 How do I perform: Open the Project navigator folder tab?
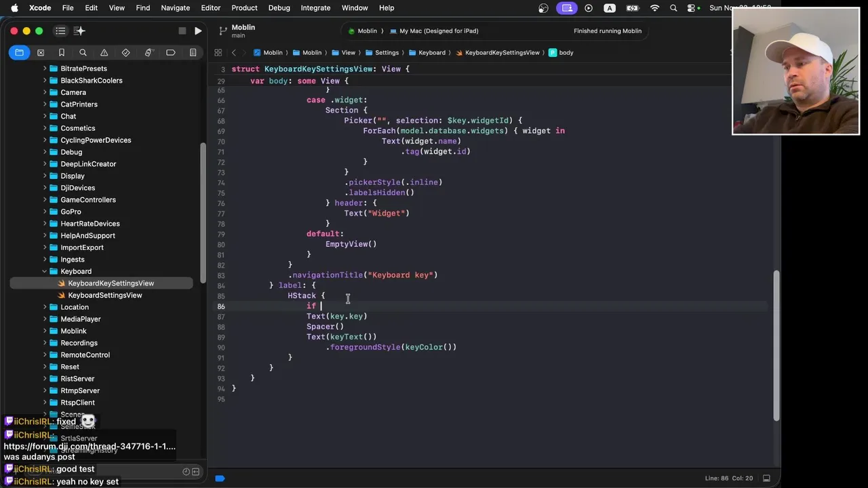[x=19, y=52]
